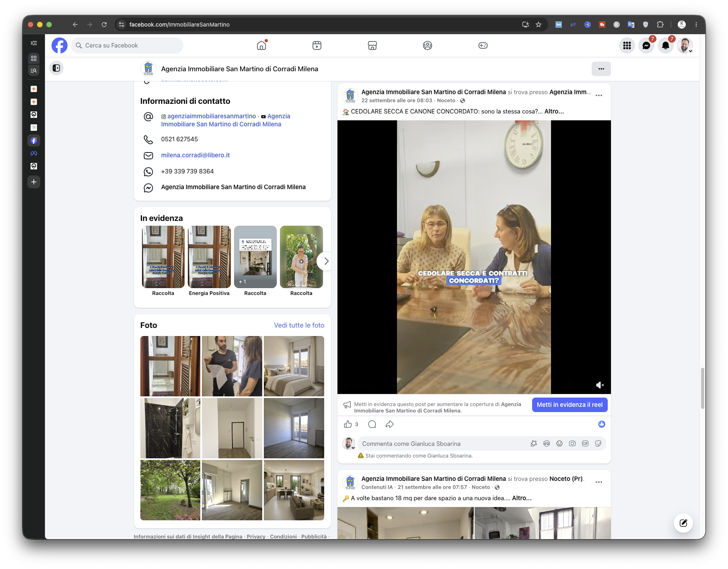Open the black marble shower photo
This screenshot has width=728, height=569.
[x=170, y=428]
